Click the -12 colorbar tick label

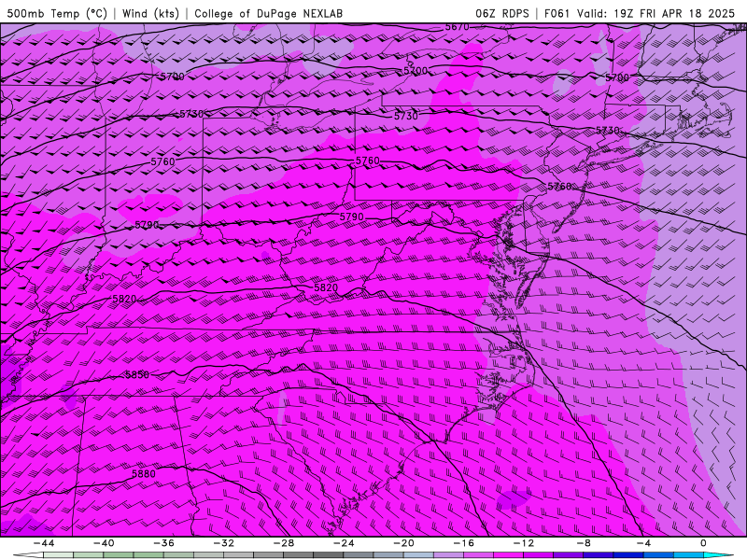pos(524,543)
